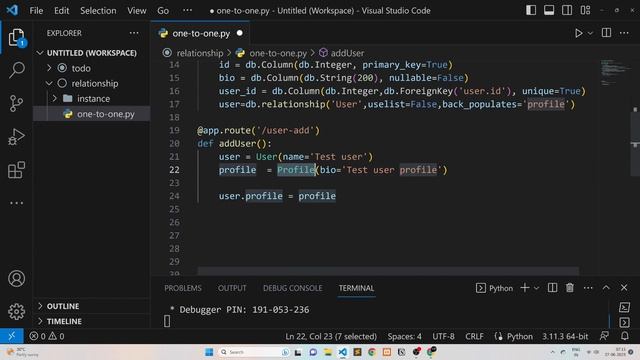Maximize panel size chevron
This screenshot has height=360, width=640.
click(x=606, y=288)
